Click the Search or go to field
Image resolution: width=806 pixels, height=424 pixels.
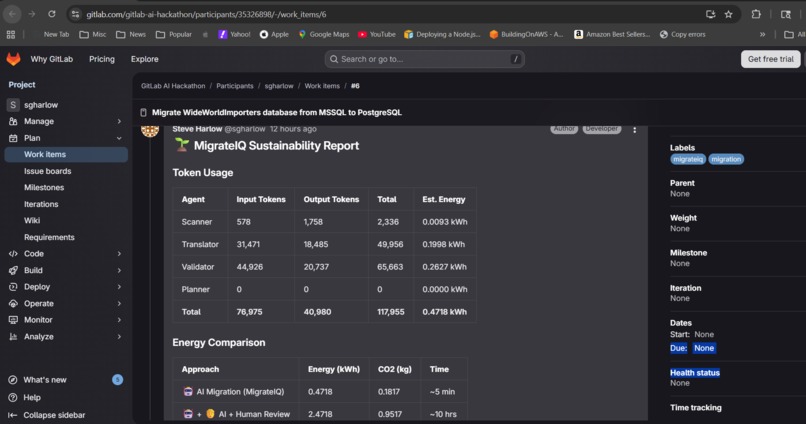tap(425, 59)
